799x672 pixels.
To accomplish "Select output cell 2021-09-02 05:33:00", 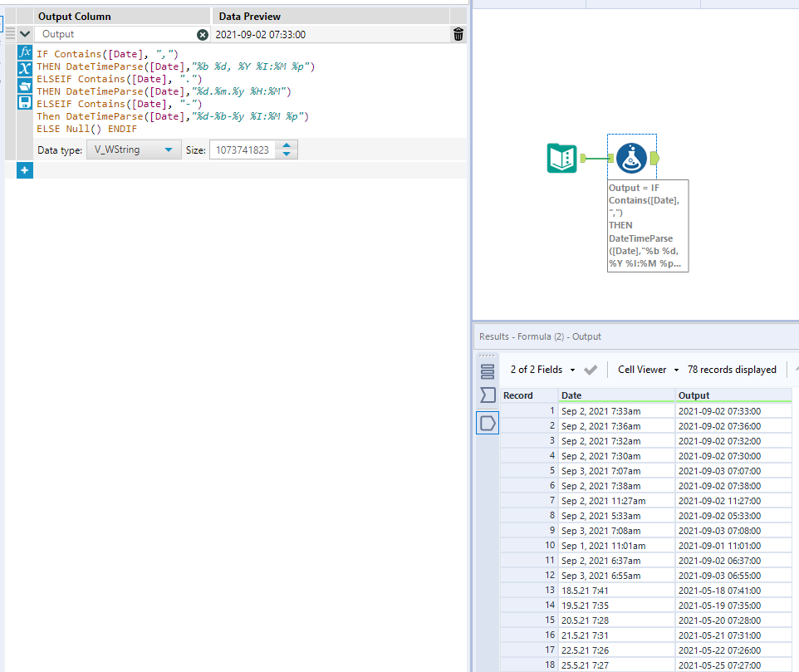I will 733,516.
